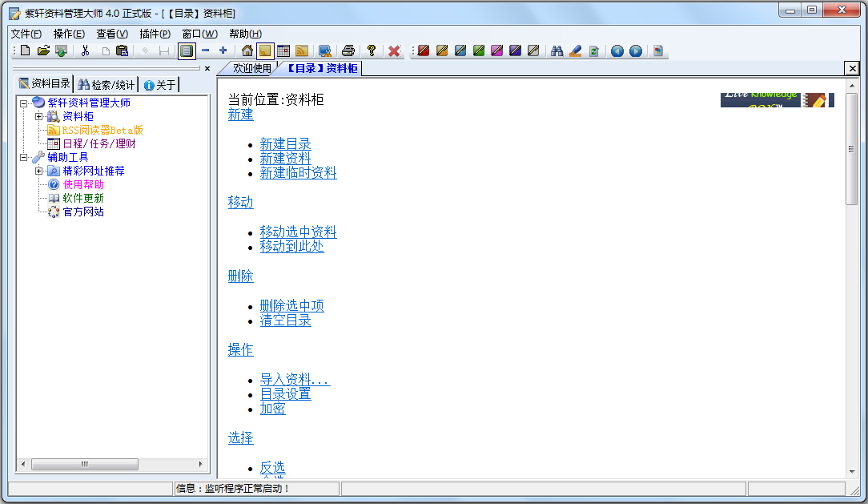Click the New document toolbar icon

[25, 51]
